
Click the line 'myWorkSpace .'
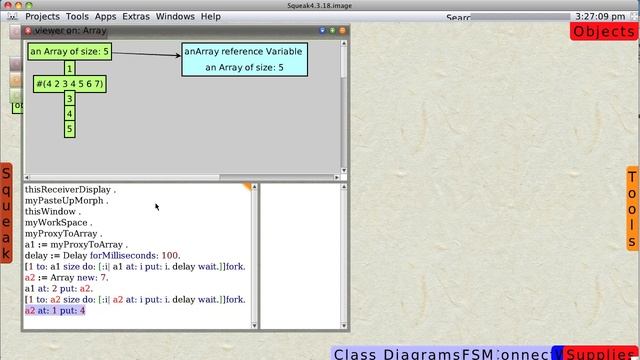[58, 223]
